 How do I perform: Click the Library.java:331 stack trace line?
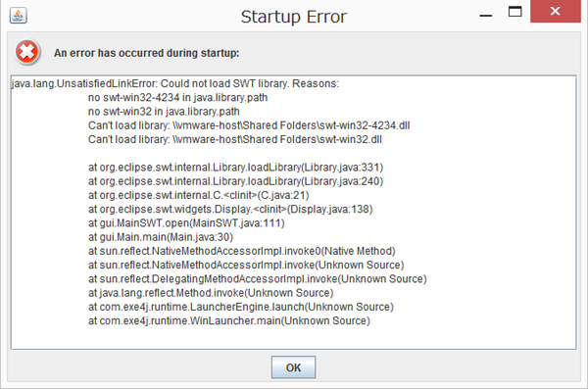pos(235,168)
